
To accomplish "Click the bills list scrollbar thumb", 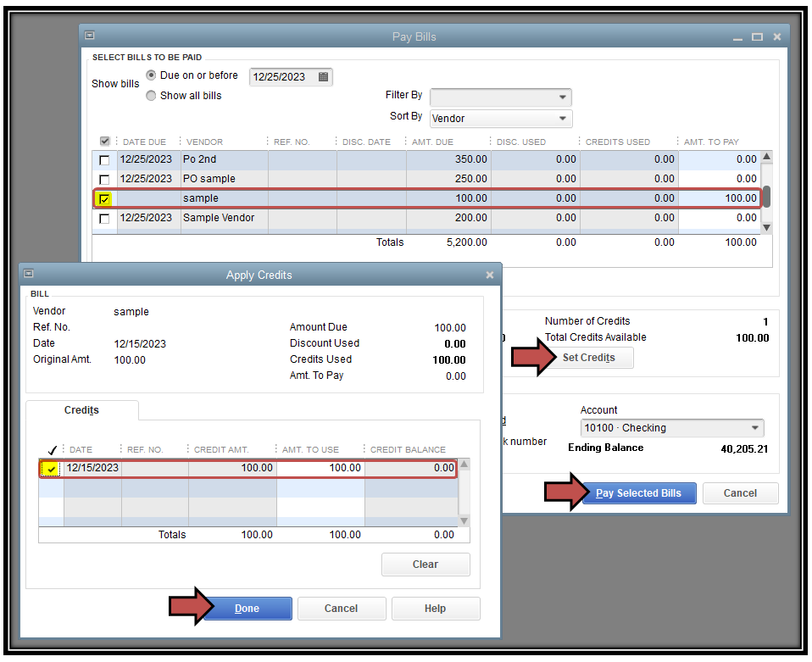I will click(767, 197).
